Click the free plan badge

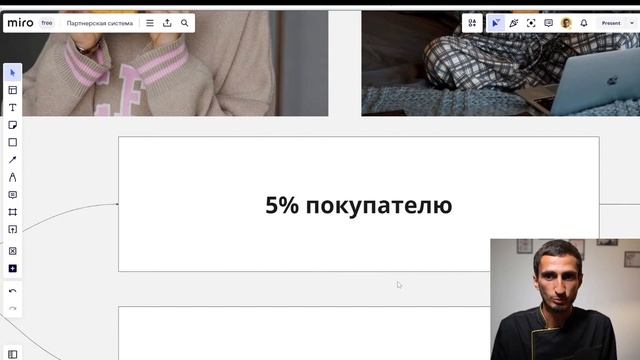click(x=47, y=23)
